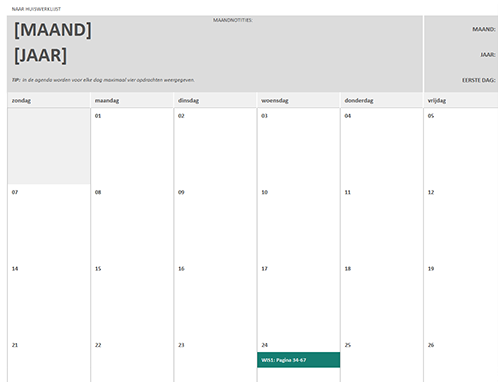Select the [MAAND] title text

click(53, 30)
